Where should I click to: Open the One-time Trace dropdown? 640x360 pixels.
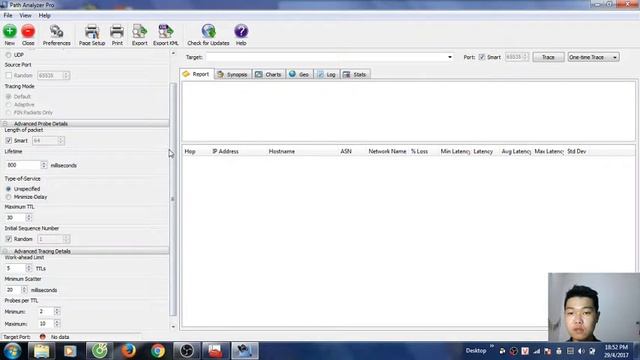point(593,57)
